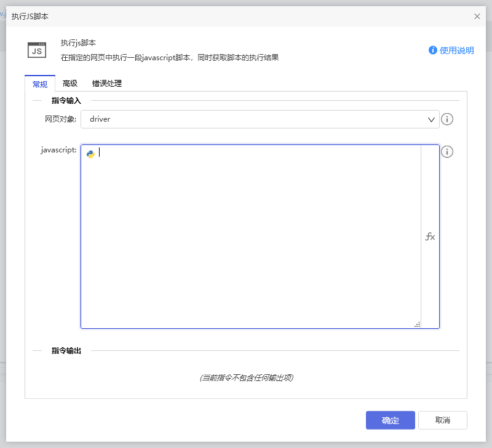Open the 网页对象 combo box showing driver
The width and height of the screenshot is (492, 448).
(x=252, y=119)
